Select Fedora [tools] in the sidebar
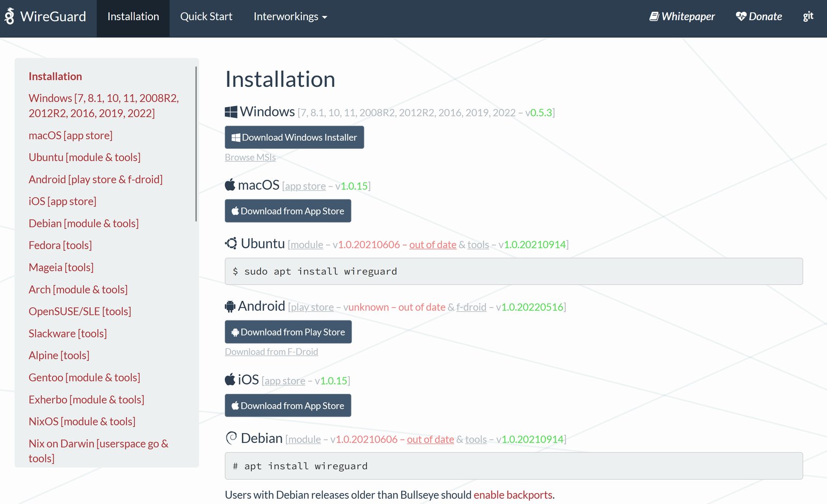Viewport: 827px width, 504px height. click(x=60, y=245)
